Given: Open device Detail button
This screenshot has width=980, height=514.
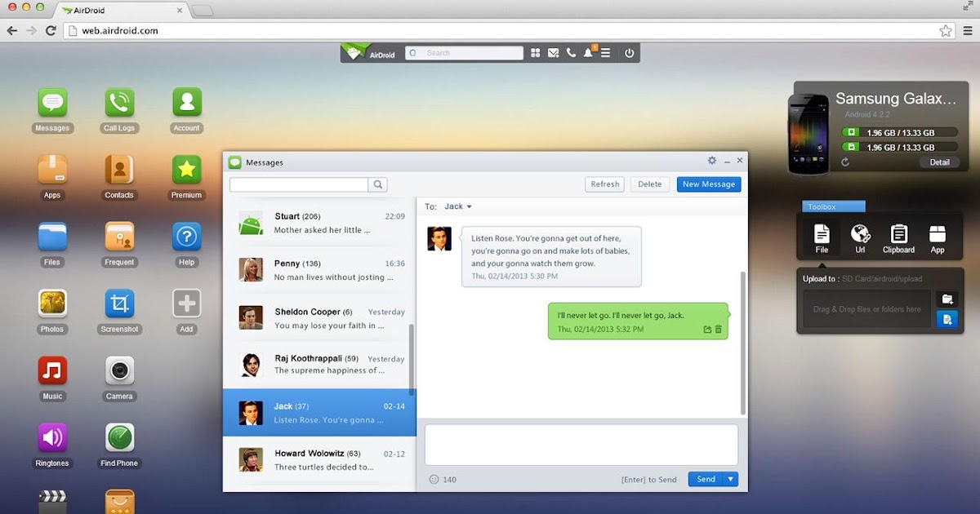Looking at the screenshot, I should pos(939,162).
